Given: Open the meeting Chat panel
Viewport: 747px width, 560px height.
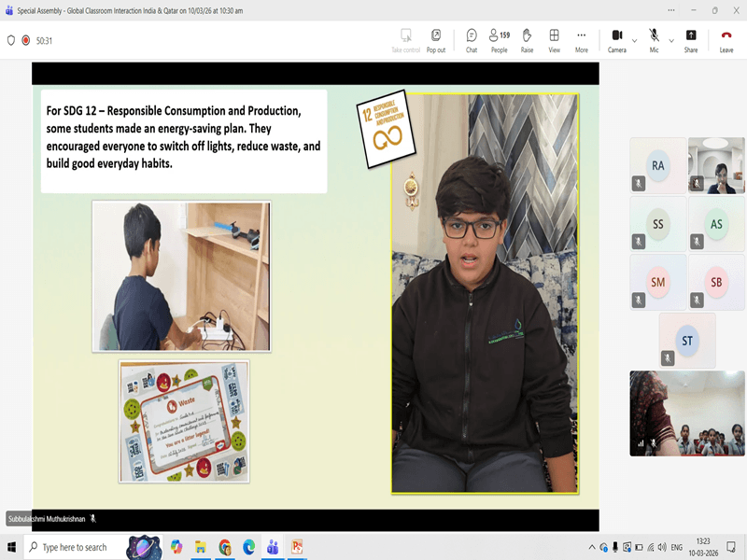Looking at the screenshot, I should (x=472, y=39).
